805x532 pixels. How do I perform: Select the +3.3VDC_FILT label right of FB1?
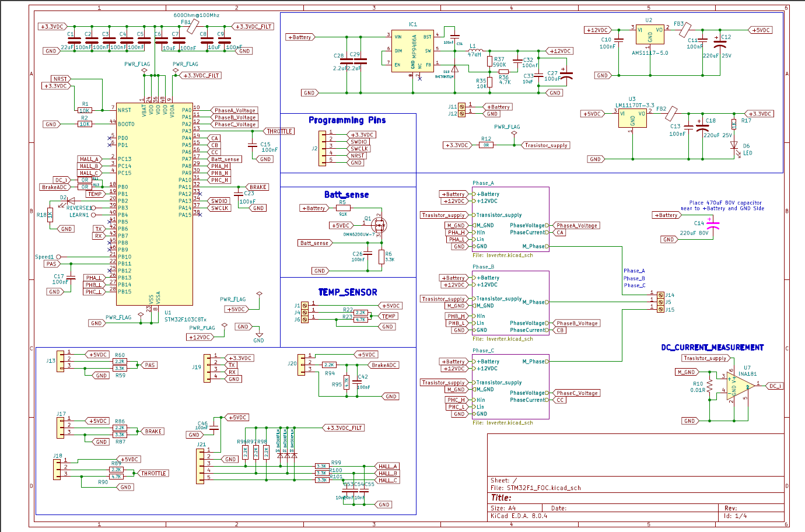[254, 26]
